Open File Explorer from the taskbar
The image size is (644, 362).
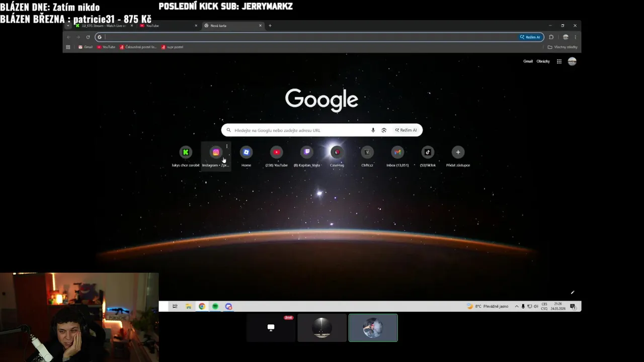[189, 306]
